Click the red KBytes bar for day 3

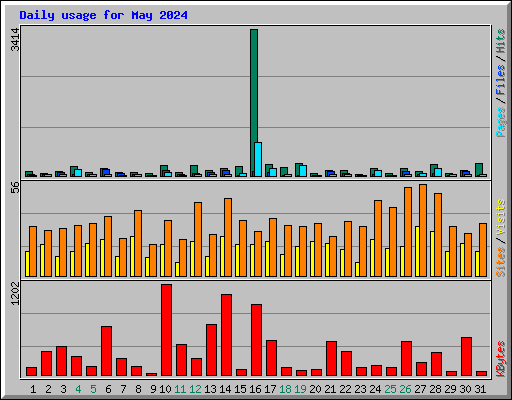click(x=61, y=361)
